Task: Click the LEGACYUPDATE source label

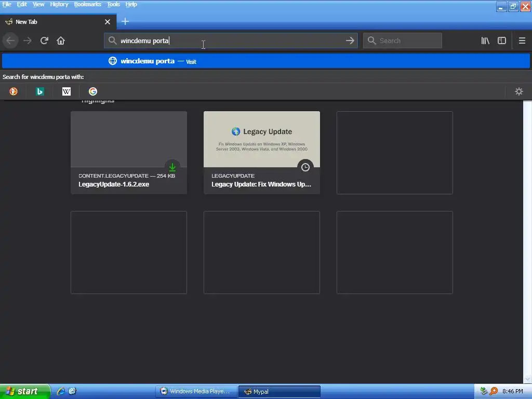Action: (233, 176)
